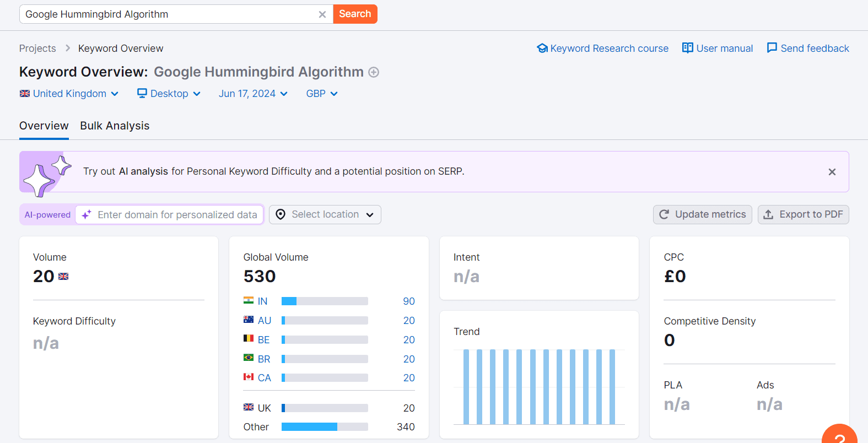Open the United Kingdom country dropdown
This screenshot has height=443, width=868.
(69, 94)
